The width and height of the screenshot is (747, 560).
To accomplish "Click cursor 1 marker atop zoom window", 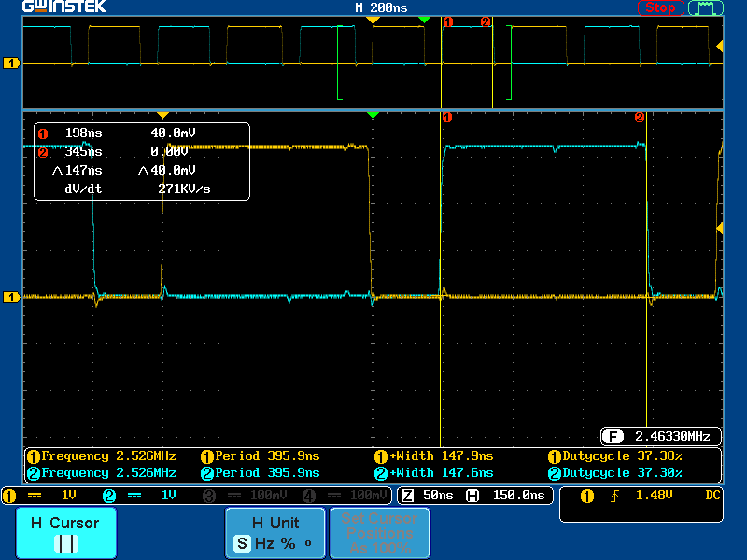I will (x=447, y=118).
